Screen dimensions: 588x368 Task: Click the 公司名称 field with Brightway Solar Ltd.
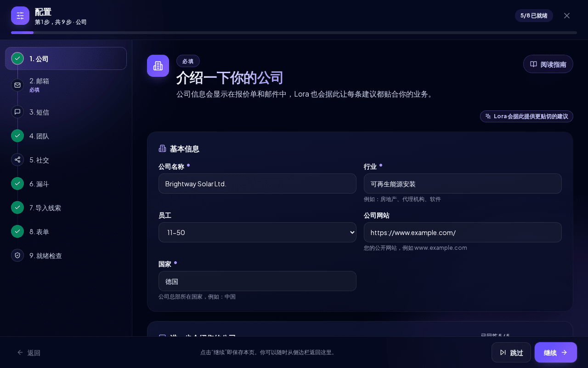pyautogui.click(x=257, y=184)
